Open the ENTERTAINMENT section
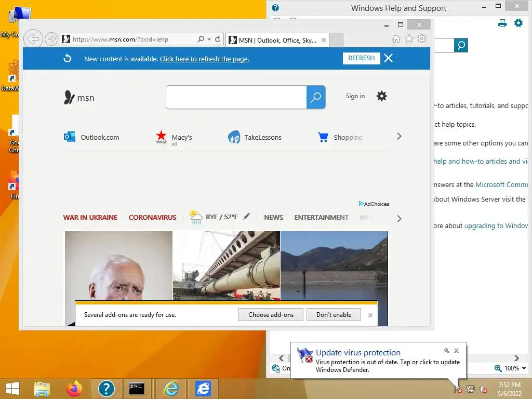532x399 pixels. (321, 217)
